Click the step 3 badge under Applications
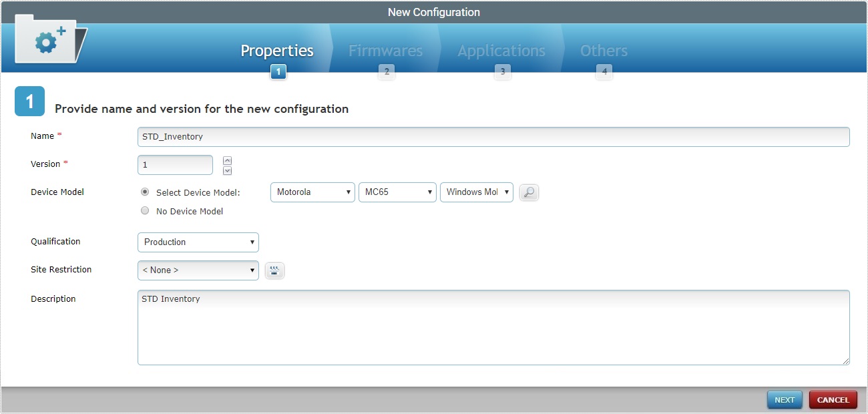This screenshot has height=414, width=868. 503,71
